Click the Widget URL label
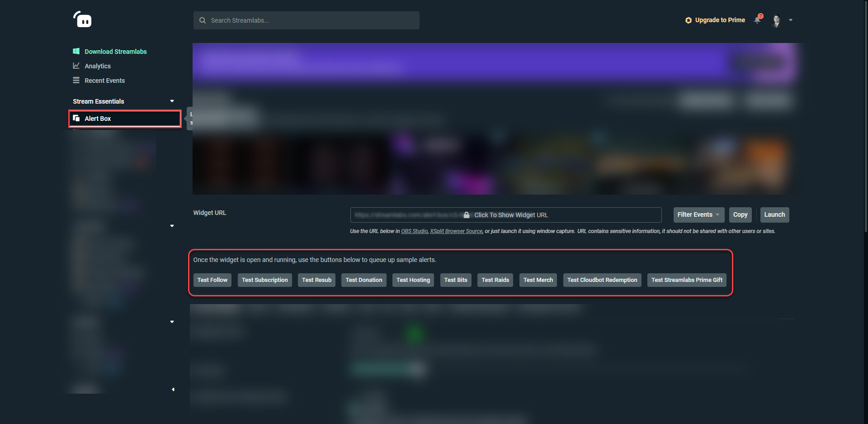This screenshot has width=868, height=424. pyautogui.click(x=210, y=213)
